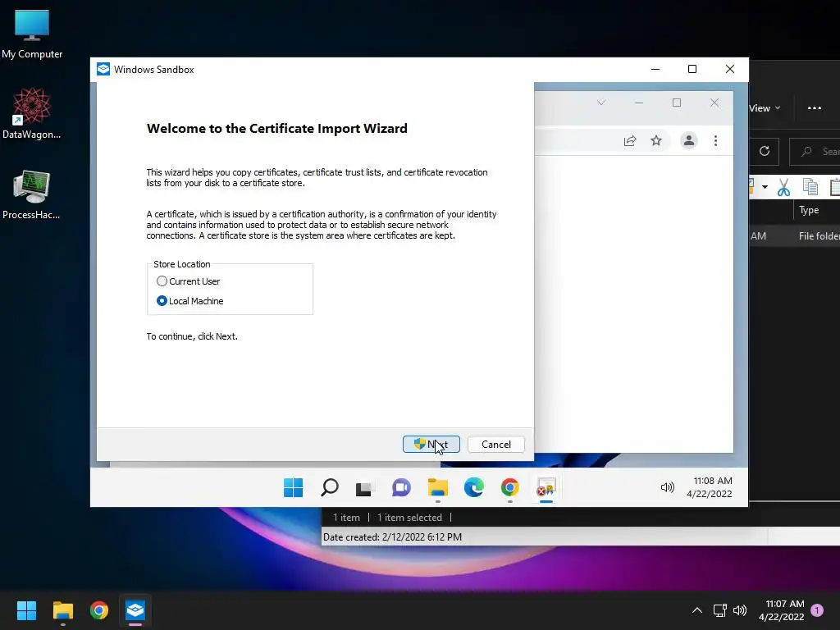Open the File Explorer See more ellipsis
Viewport: 840px width, 630px height.
coord(815,108)
